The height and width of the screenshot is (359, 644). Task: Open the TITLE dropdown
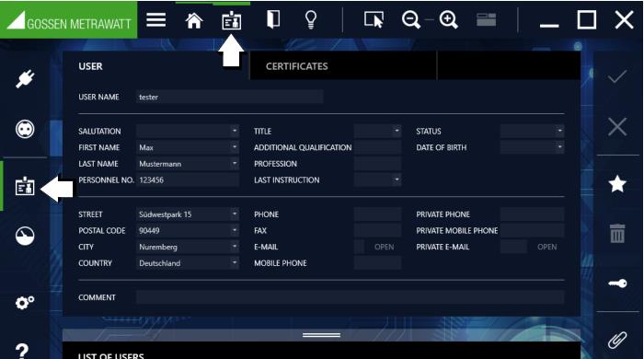397,131
